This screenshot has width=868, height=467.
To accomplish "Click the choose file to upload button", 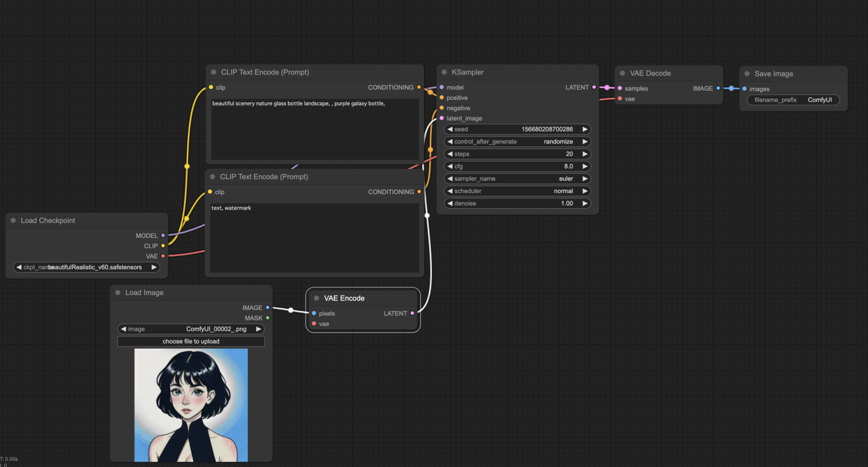I will coord(191,341).
